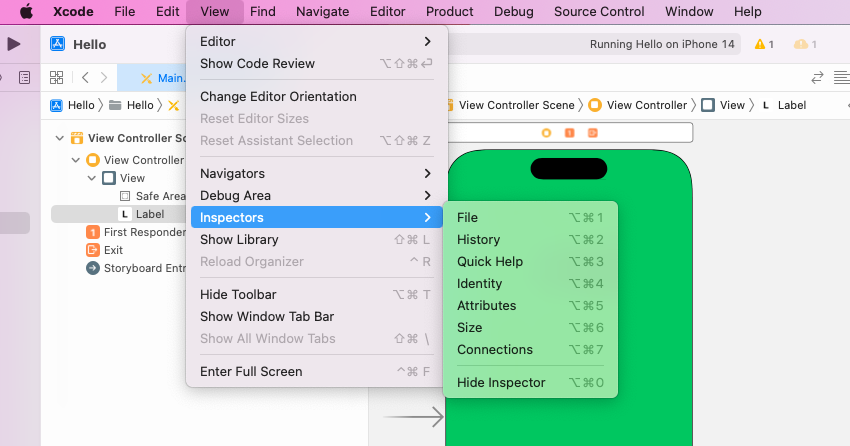Open the Product menu
The image size is (850, 446).
click(x=449, y=11)
